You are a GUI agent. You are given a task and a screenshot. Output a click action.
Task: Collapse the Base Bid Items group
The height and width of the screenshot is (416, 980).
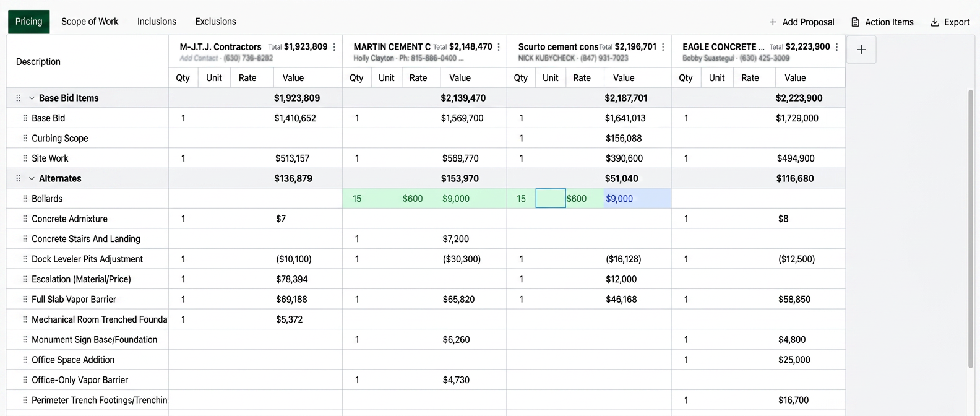[x=32, y=98]
